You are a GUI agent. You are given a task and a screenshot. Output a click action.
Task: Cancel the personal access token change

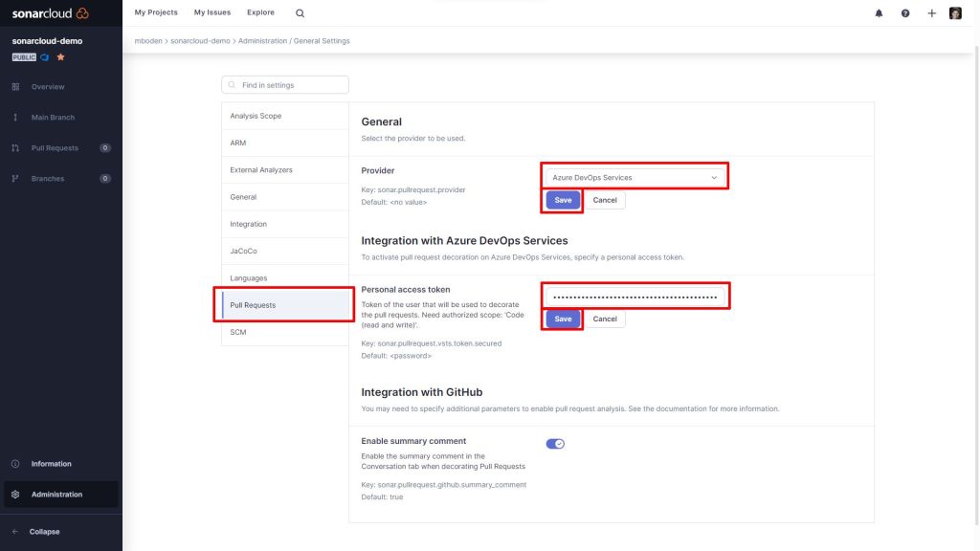point(605,319)
